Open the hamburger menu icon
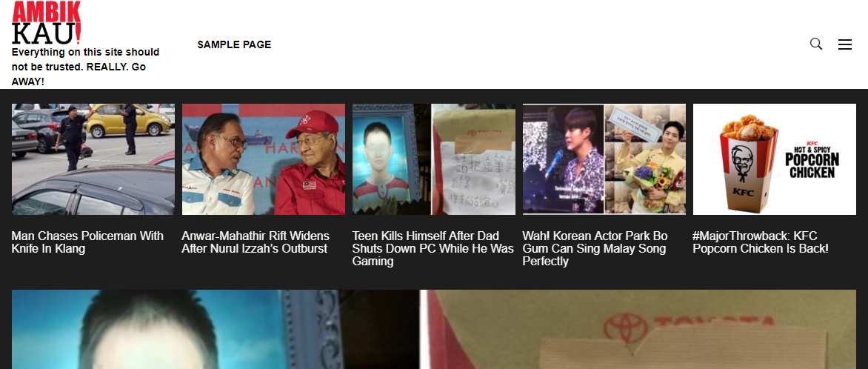This screenshot has width=868, height=369. click(x=845, y=44)
